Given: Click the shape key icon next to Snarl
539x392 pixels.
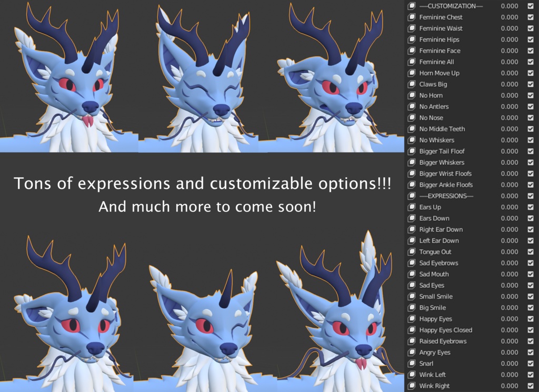Looking at the screenshot, I should (411, 363).
